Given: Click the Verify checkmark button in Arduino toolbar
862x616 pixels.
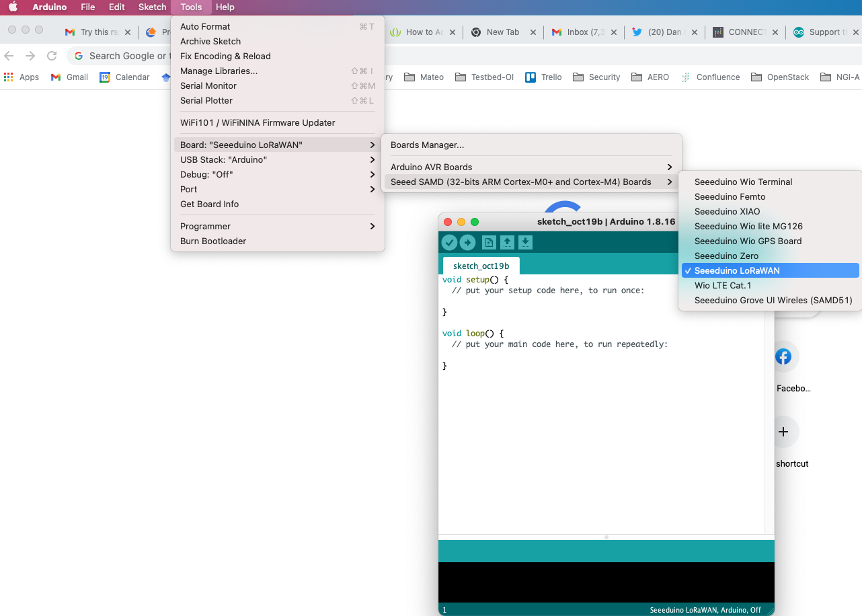Looking at the screenshot, I should 449,243.
